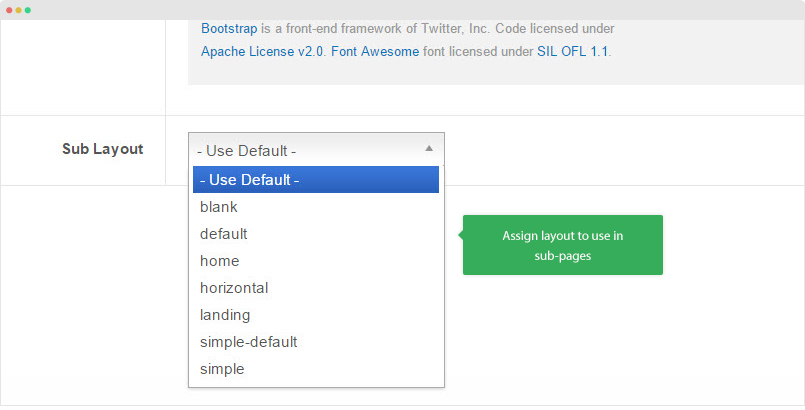This screenshot has height=410, width=805.
Task: Pick the 'default' layout option
Action: tap(316, 234)
